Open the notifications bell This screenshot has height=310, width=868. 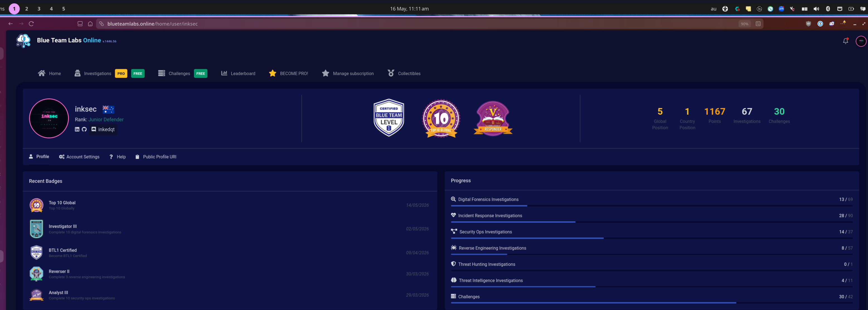tap(845, 41)
